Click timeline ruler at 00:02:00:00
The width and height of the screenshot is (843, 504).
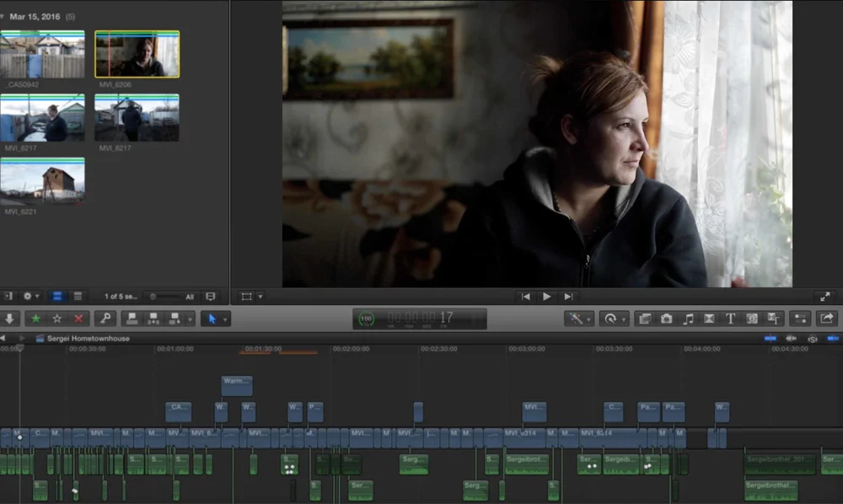(351, 349)
